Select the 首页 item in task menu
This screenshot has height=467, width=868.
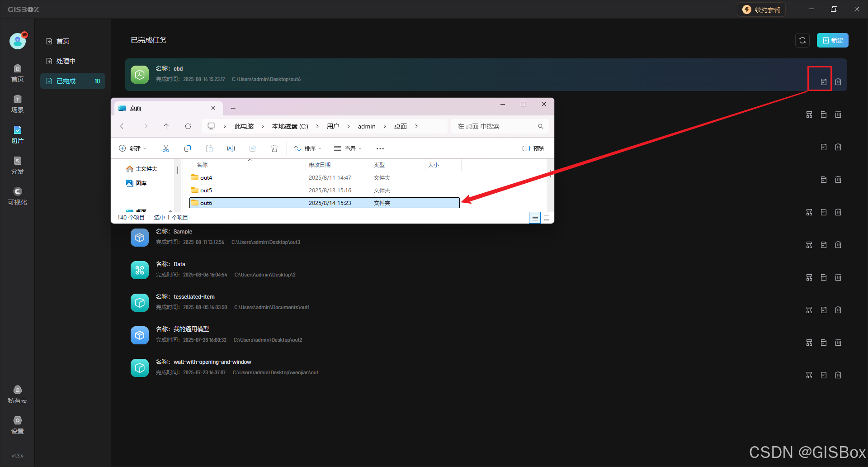[x=73, y=41]
